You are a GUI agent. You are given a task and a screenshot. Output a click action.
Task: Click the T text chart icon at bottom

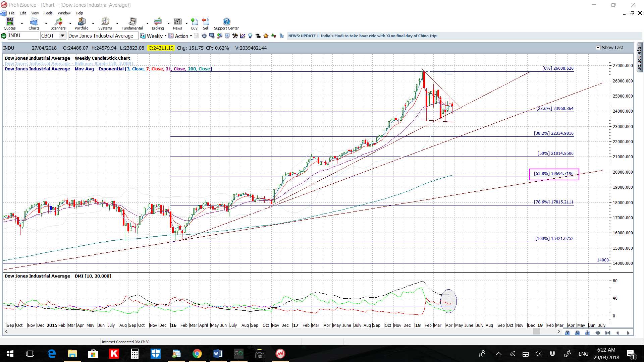coord(568,333)
